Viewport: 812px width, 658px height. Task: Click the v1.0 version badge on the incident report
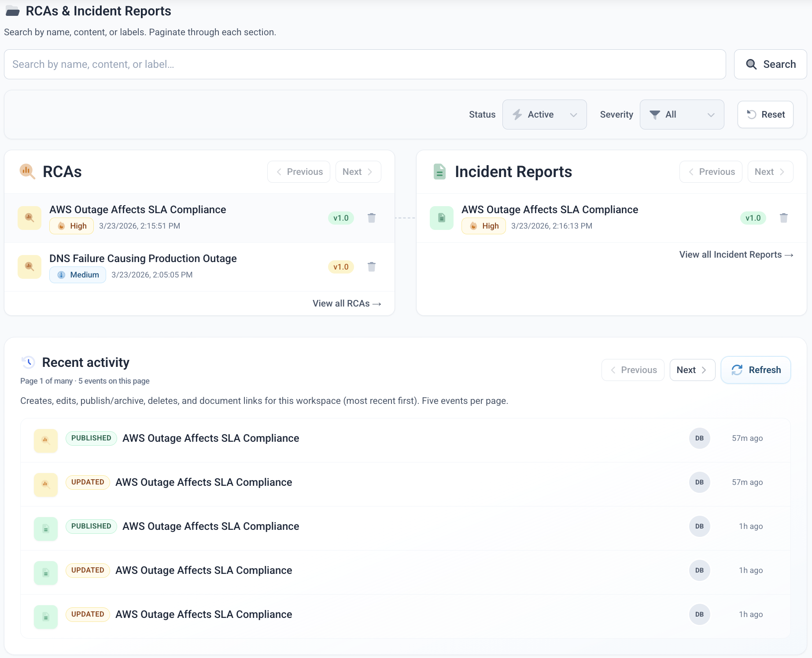pyautogui.click(x=753, y=218)
